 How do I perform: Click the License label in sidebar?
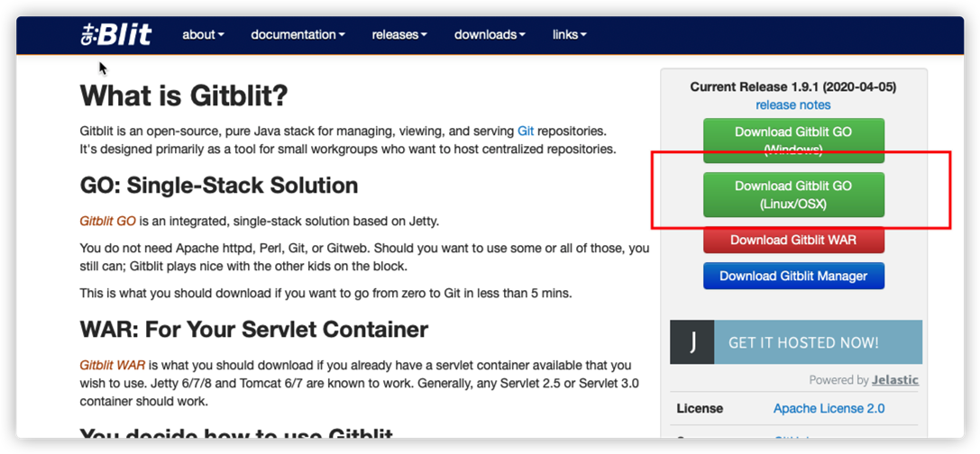(700, 409)
